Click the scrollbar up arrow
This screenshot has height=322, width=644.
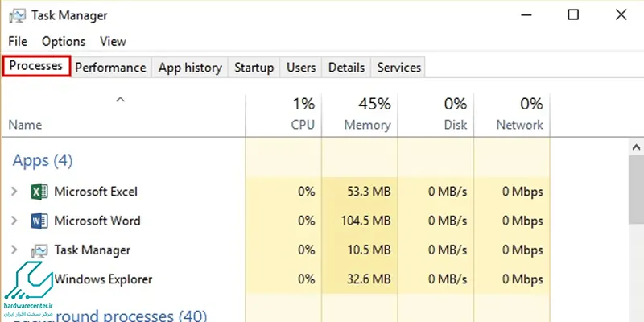tap(636, 147)
